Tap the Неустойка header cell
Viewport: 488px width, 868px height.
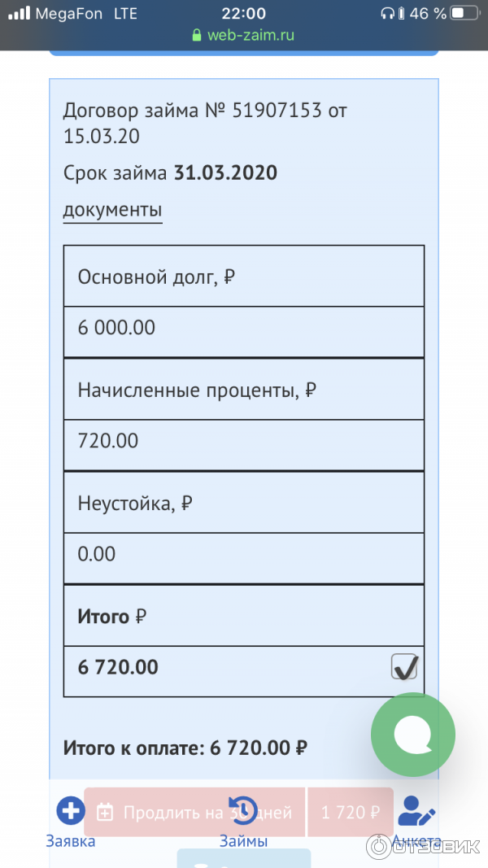(x=243, y=503)
